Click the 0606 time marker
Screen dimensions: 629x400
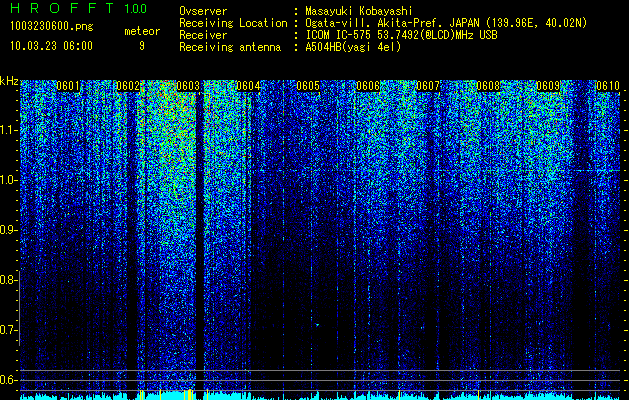point(368,86)
